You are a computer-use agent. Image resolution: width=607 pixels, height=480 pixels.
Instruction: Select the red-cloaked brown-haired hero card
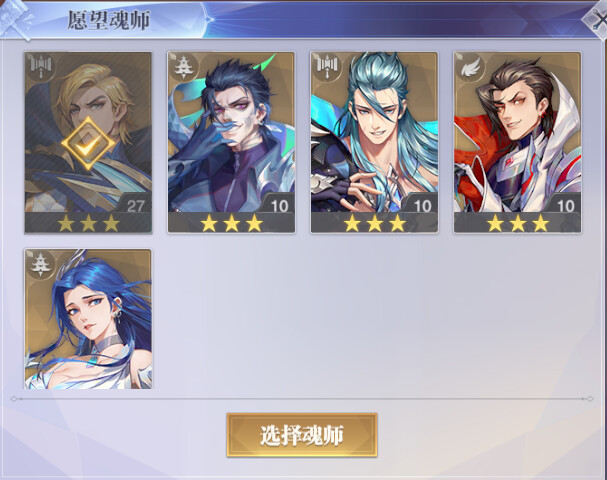pos(518,142)
